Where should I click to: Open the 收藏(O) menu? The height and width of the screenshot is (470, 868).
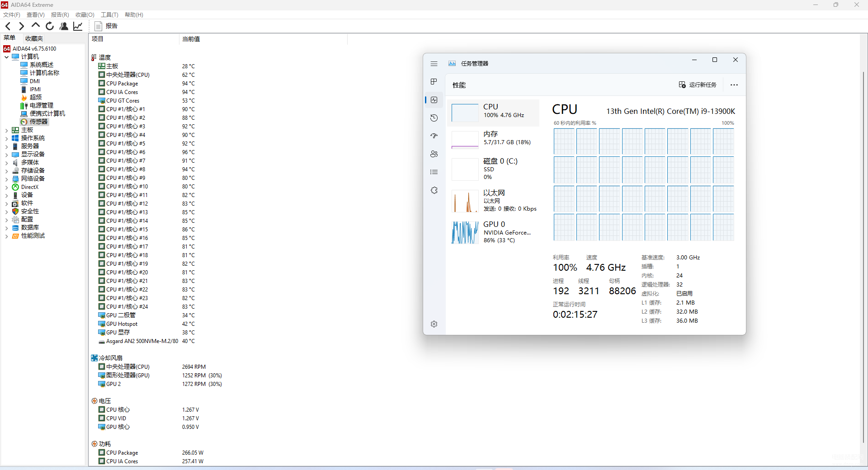point(85,15)
